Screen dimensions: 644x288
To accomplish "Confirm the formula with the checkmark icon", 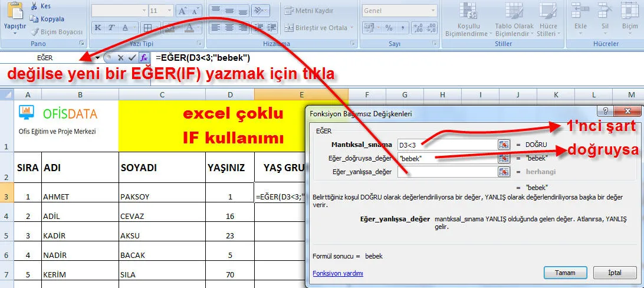I will (132, 57).
